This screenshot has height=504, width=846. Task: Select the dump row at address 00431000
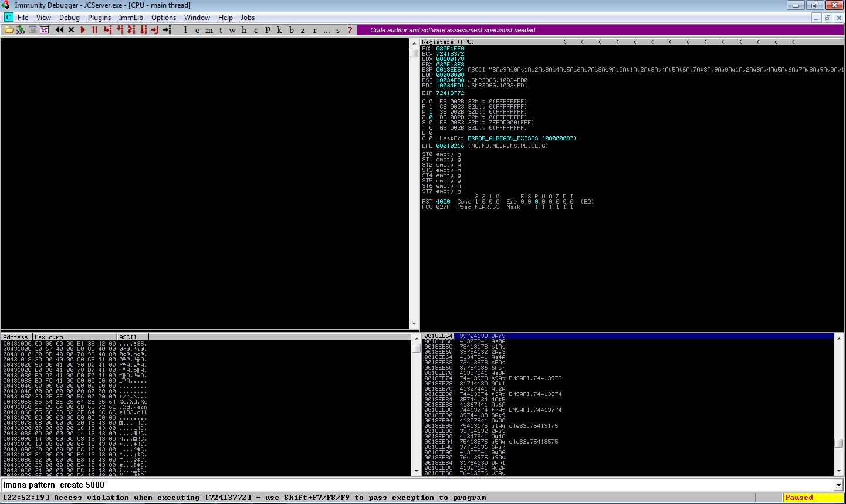pyautogui.click(x=75, y=344)
